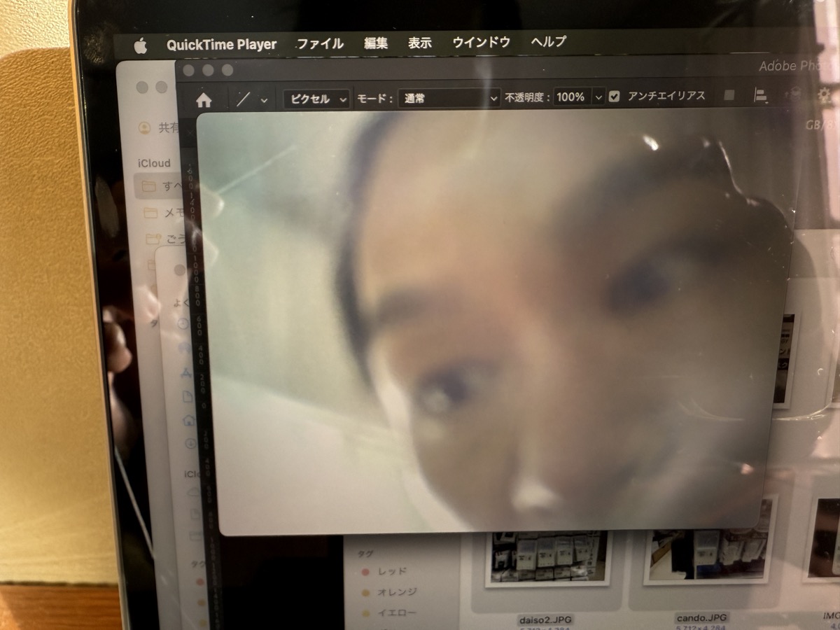This screenshot has width=840, height=630.
Task: Click the square icon after アンチエイリアス
Action: click(x=729, y=96)
